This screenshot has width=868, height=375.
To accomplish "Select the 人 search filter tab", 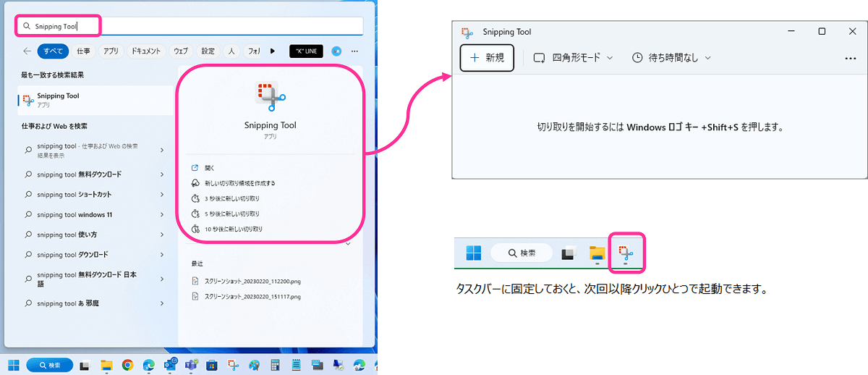I will click(x=231, y=51).
